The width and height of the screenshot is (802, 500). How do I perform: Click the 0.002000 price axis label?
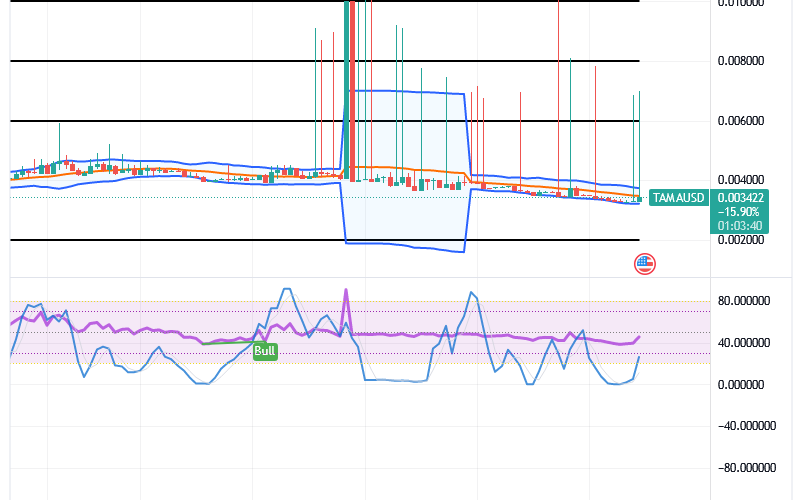point(741,240)
